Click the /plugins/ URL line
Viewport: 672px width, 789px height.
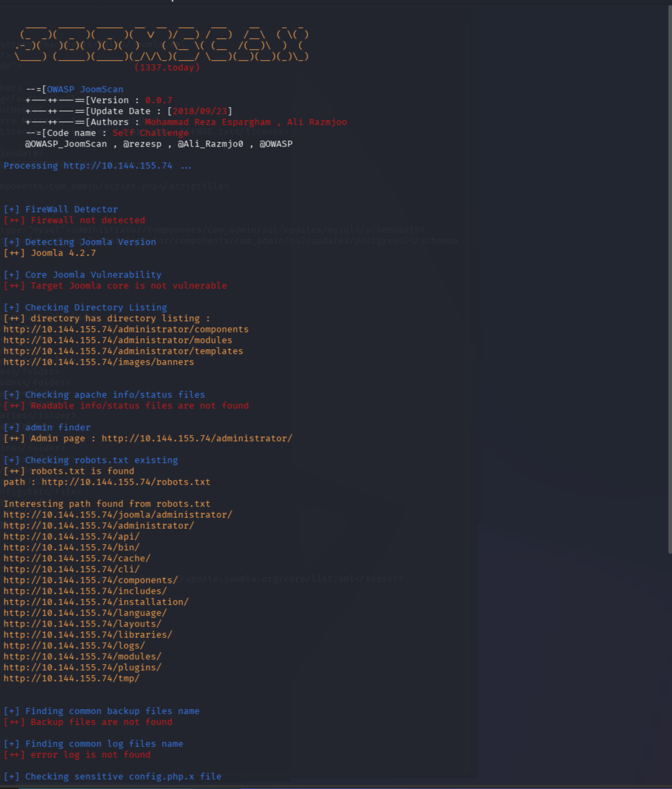[x=82, y=667]
